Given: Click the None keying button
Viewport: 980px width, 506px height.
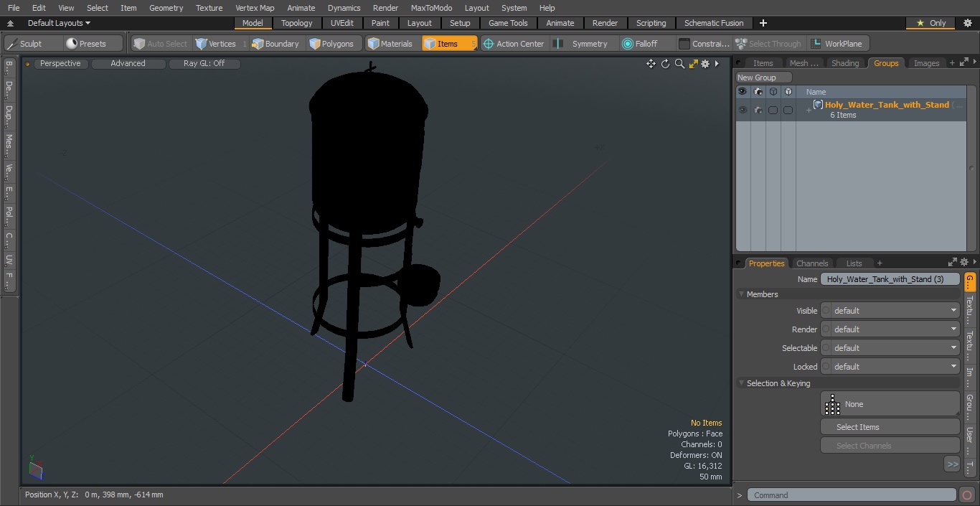Looking at the screenshot, I should [890, 404].
